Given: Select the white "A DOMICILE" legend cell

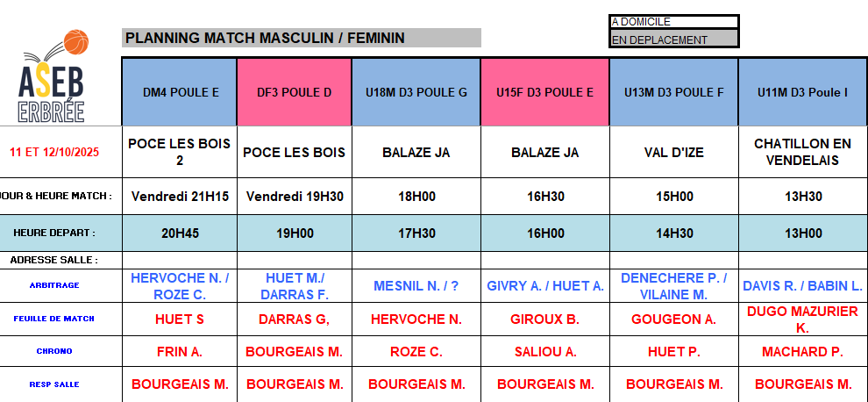Looking at the screenshot, I should coord(673,22).
